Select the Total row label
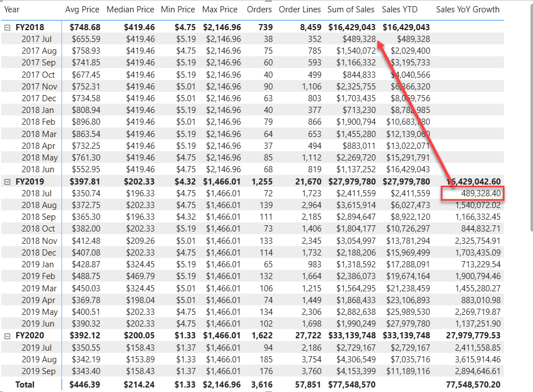The width and height of the screenshot is (533, 392). (x=25, y=385)
